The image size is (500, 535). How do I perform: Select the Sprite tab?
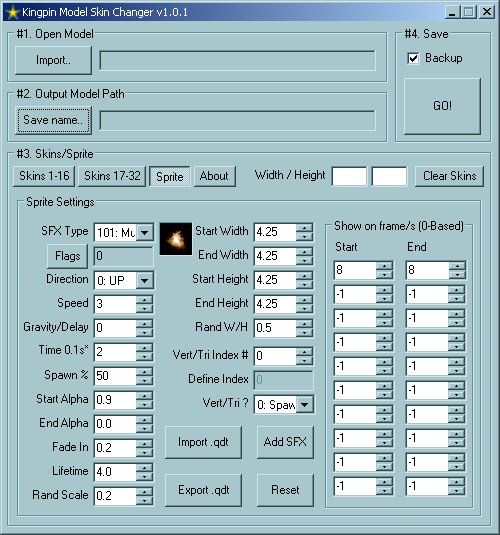tap(170, 176)
